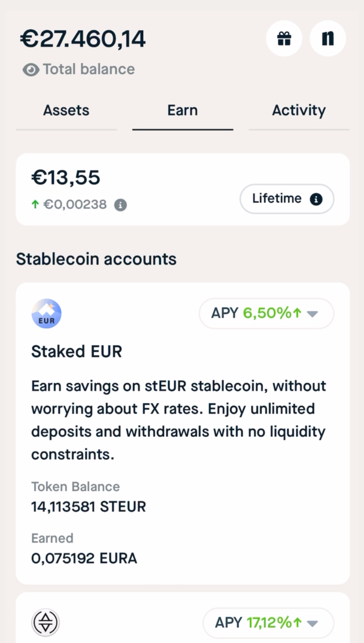
Task: Expand the APY 6,50% dropdown arrow
Action: tap(312, 314)
